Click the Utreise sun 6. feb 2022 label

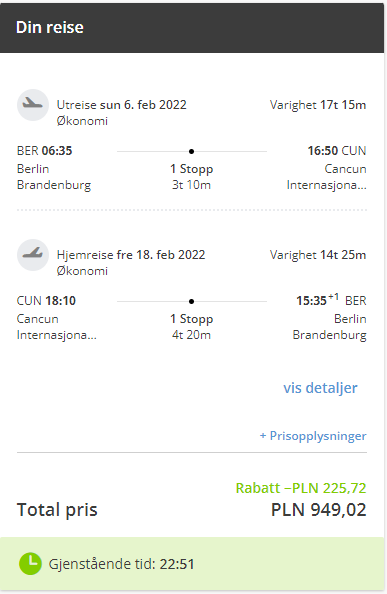pos(122,105)
